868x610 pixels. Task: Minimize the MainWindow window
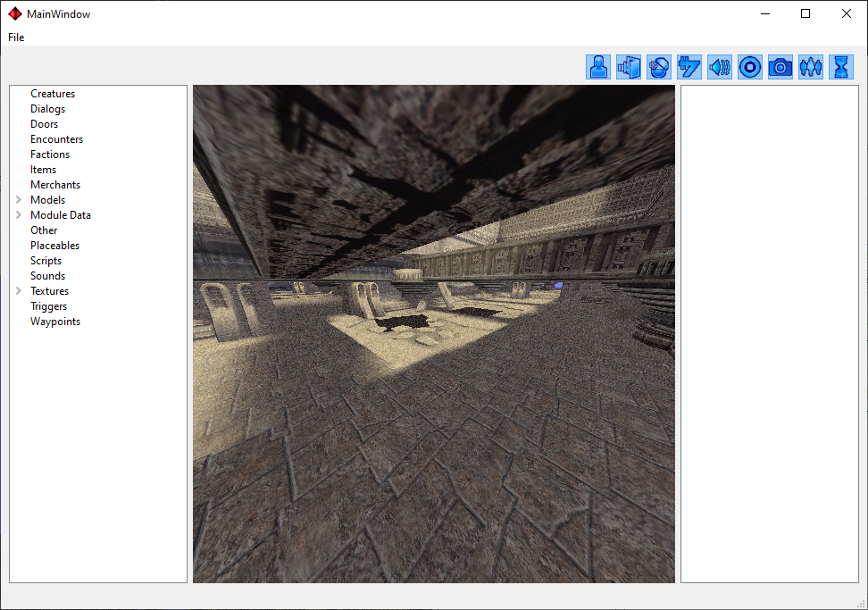(765, 13)
